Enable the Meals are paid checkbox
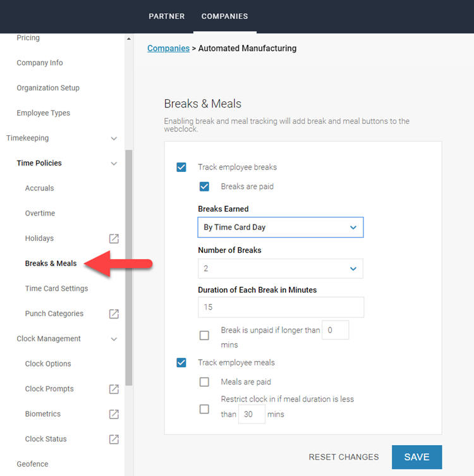The image size is (474, 476). pyautogui.click(x=204, y=382)
